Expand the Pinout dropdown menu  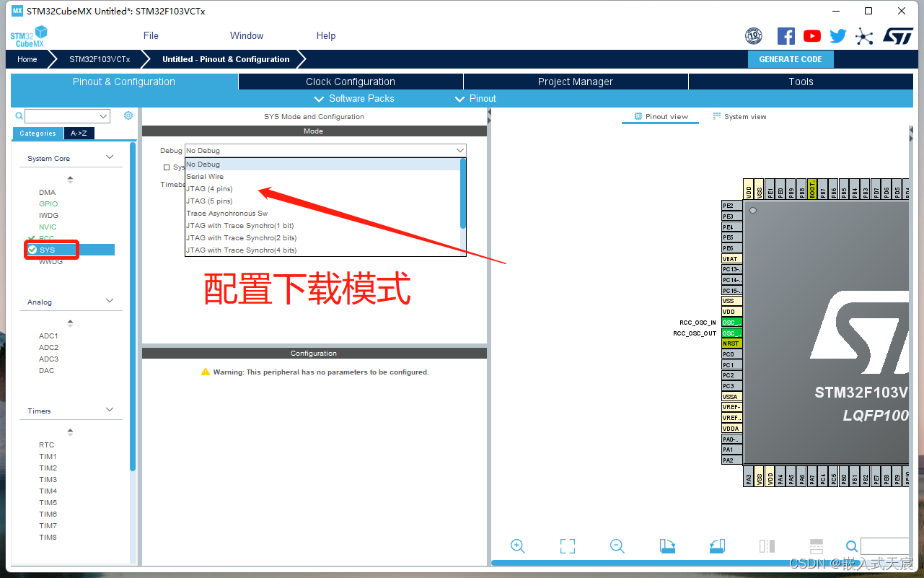(475, 99)
